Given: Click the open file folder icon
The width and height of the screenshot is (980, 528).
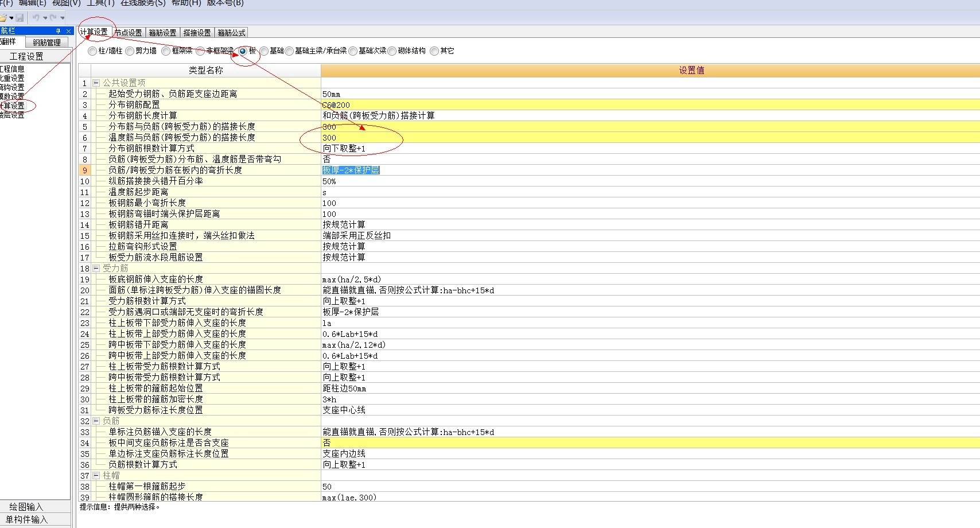Looking at the screenshot, I should coord(3,18).
